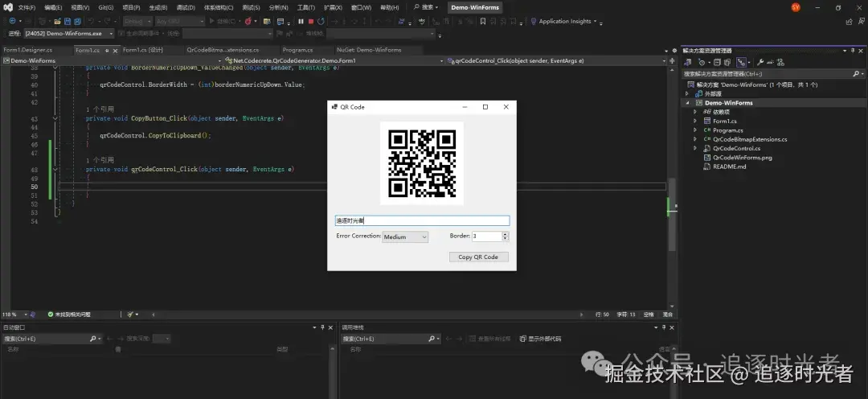Click Solution Explorer Properties wrench icon

(760, 62)
